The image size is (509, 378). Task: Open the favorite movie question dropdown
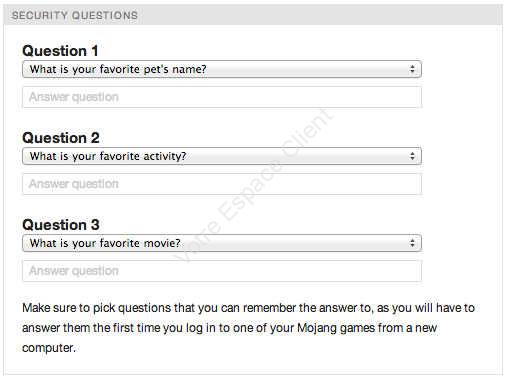(x=222, y=243)
